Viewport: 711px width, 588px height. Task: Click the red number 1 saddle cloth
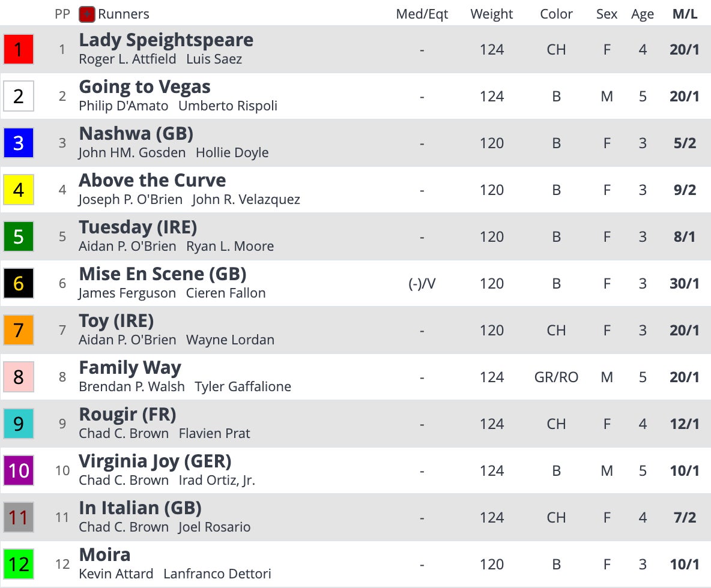point(19,50)
